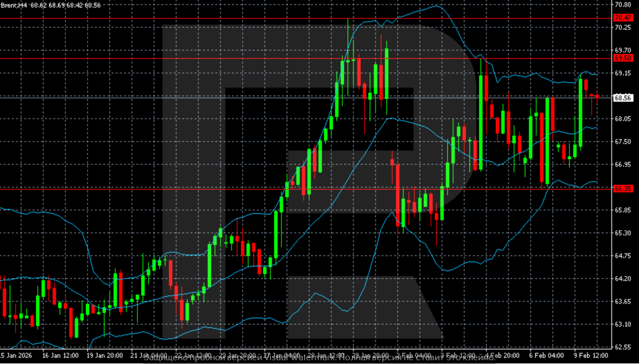Select the red 69.50 resistance level tag

[623, 59]
